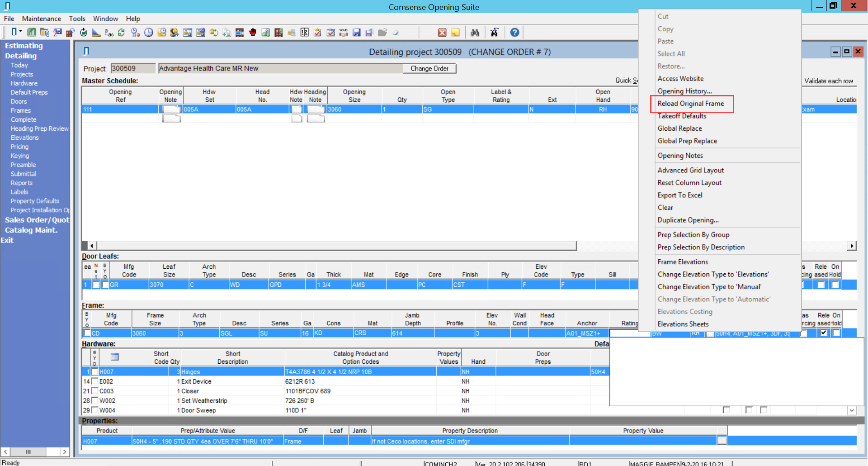
Task: Click the key with red pin toolbar icon
Action: [x=135, y=32]
